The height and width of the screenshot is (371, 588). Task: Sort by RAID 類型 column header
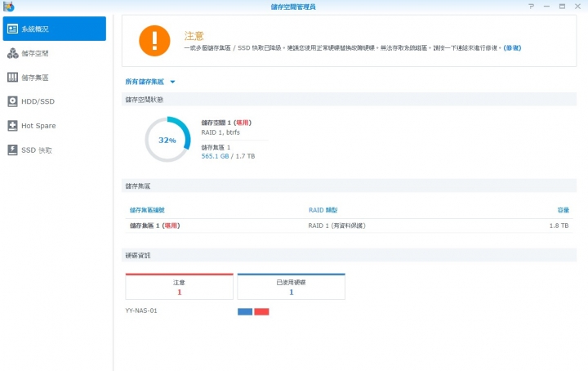(x=323, y=210)
